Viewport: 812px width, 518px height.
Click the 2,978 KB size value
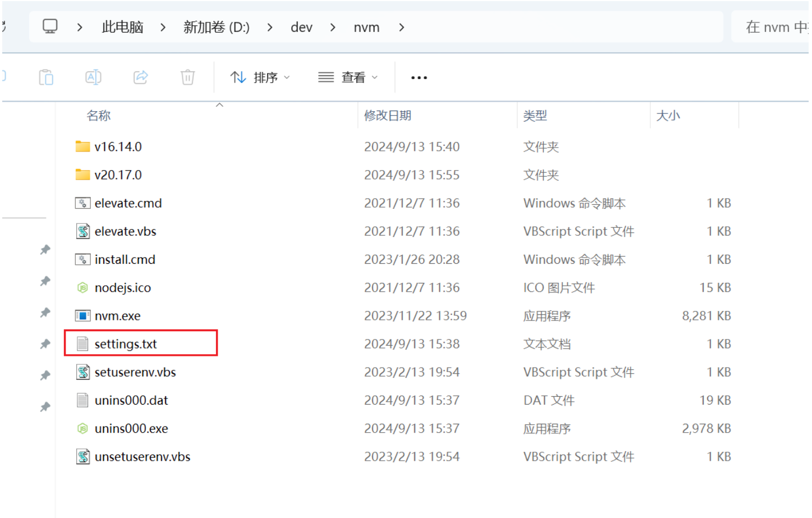[x=707, y=429]
